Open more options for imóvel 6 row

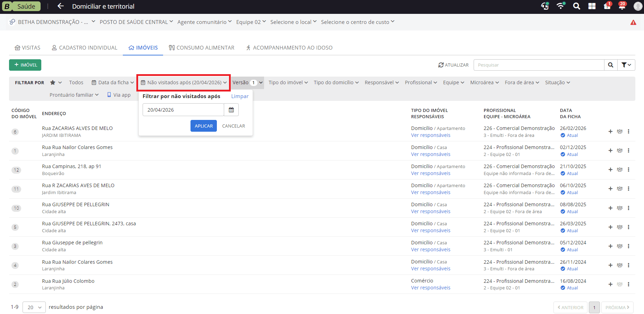[628, 131]
